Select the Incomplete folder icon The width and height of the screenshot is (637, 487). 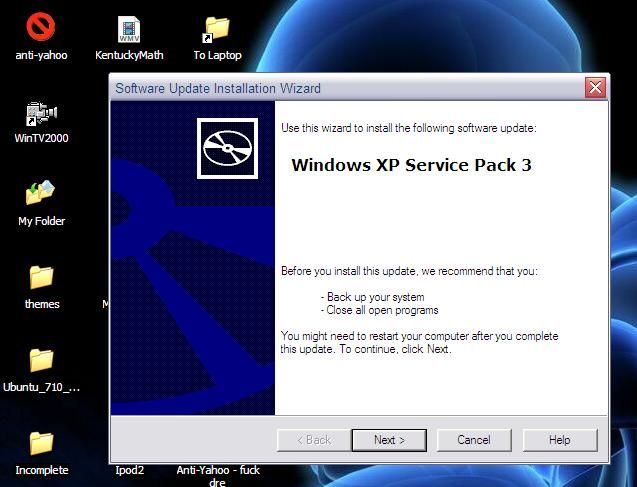(41, 443)
